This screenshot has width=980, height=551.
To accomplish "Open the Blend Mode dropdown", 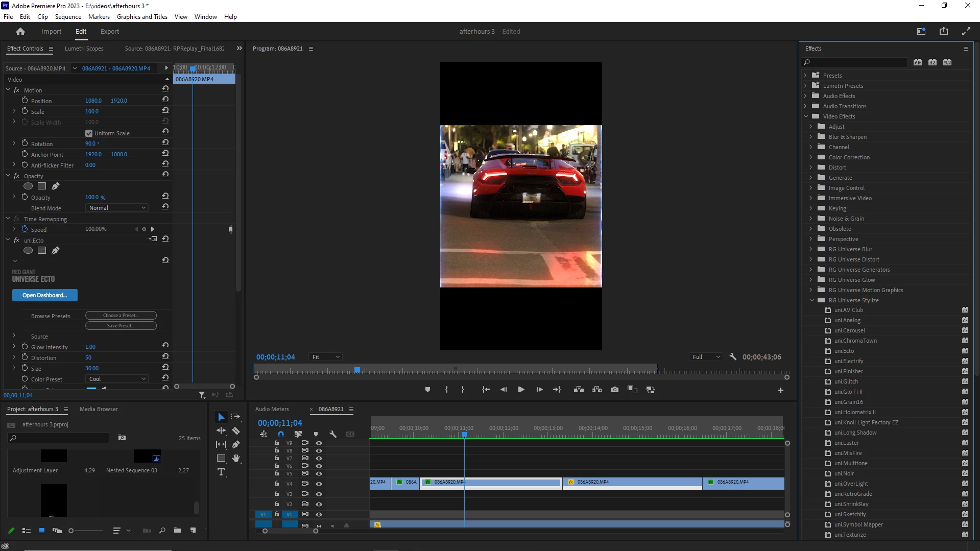I will click(x=117, y=208).
